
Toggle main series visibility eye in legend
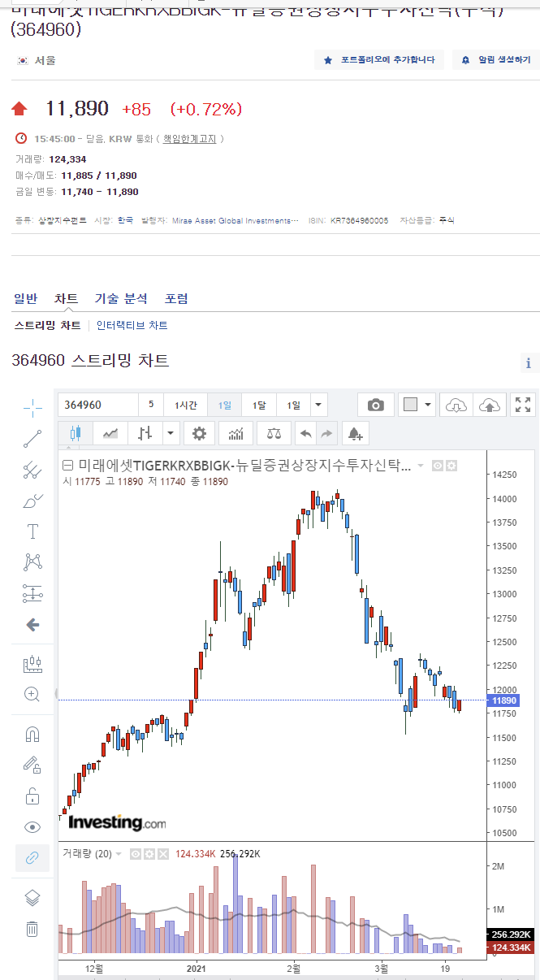[x=438, y=466]
